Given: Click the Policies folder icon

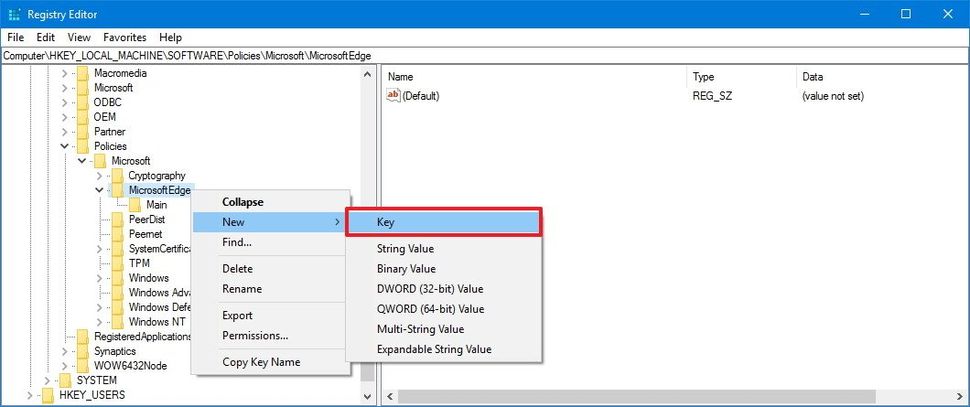Looking at the screenshot, I should coord(82,146).
